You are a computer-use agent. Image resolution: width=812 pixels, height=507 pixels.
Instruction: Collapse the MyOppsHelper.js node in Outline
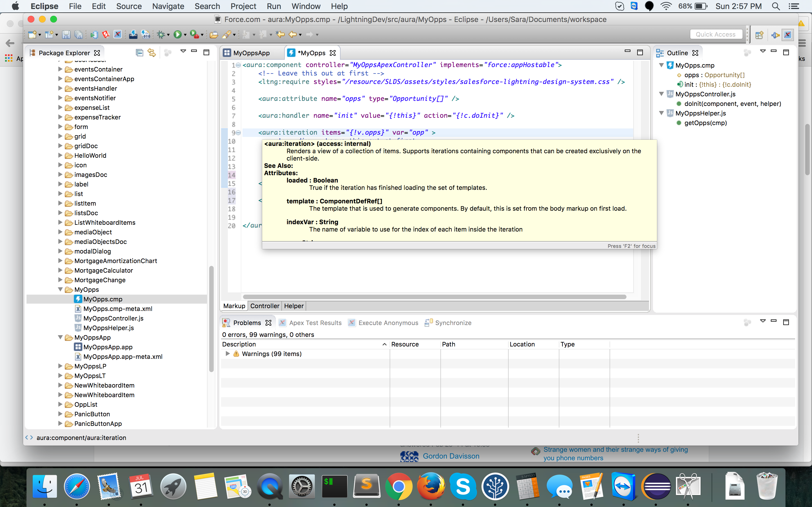click(x=661, y=113)
